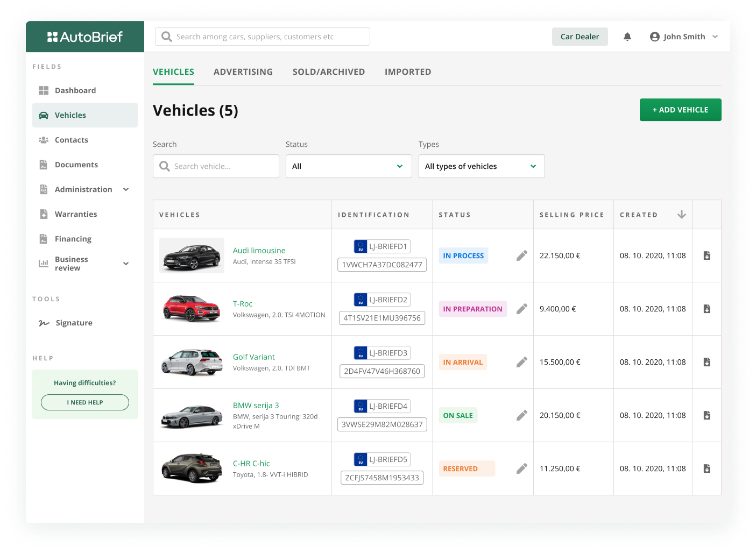Click the + Add Vehicle button
Image resolution: width=756 pixels, height=554 pixels.
pyautogui.click(x=680, y=109)
